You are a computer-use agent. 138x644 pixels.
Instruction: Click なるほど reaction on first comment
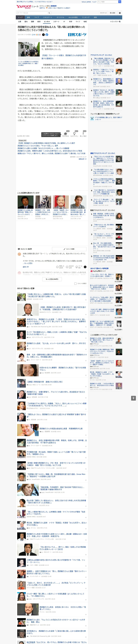click(x=70, y=267)
